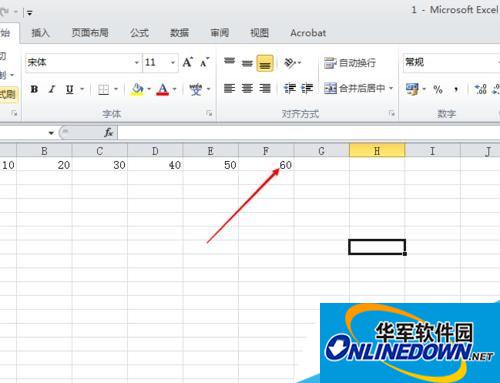Select cell containing 60
The height and width of the screenshot is (383, 500).
click(x=266, y=165)
